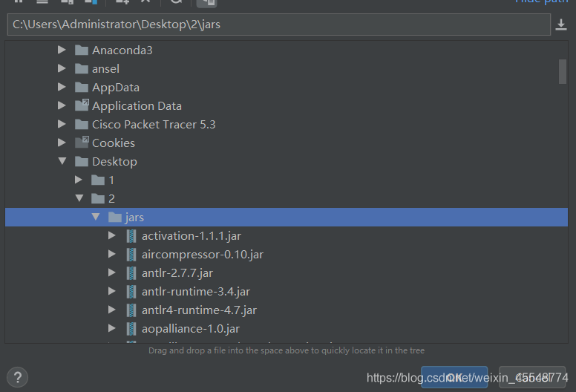Select antlr-2.7.7.jar file name
Screen dimensions: 576x392
(177, 273)
